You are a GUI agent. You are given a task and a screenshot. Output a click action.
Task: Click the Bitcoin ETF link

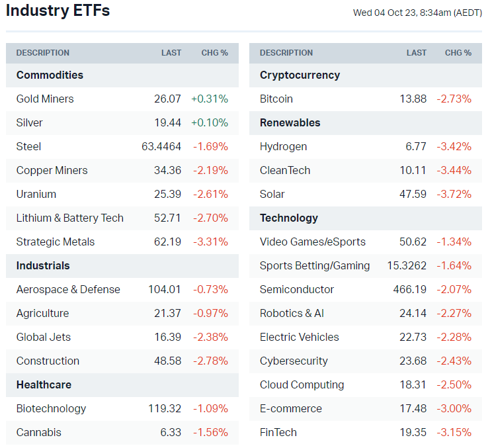[276, 99]
